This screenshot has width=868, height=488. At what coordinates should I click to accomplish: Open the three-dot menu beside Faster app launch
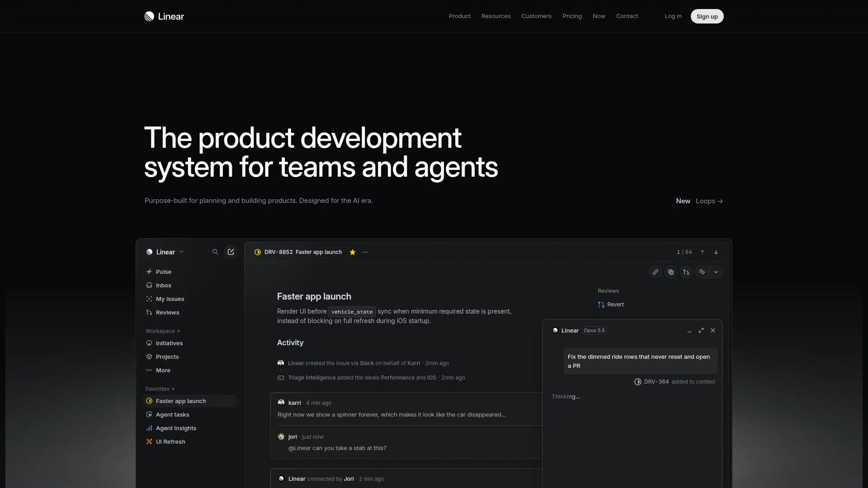[x=365, y=252]
